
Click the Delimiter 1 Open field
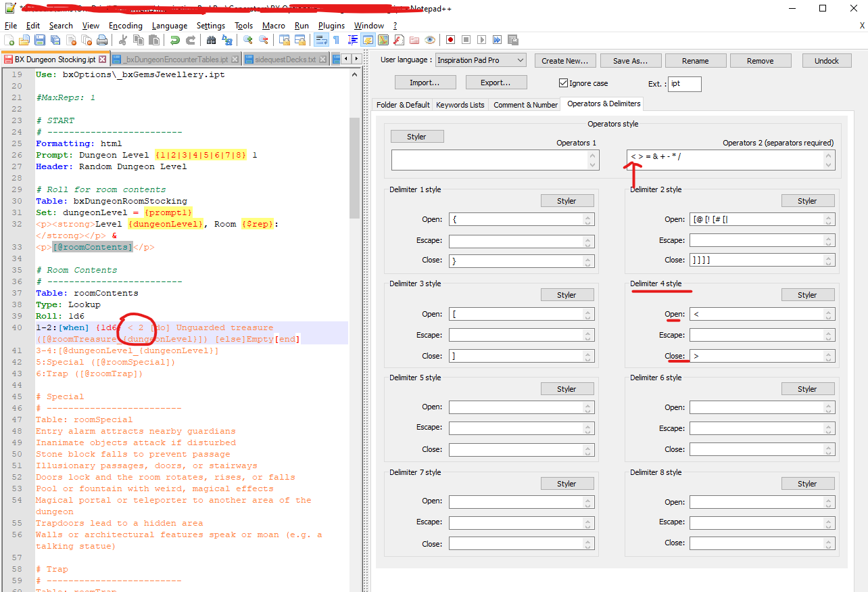click(522, 219)
